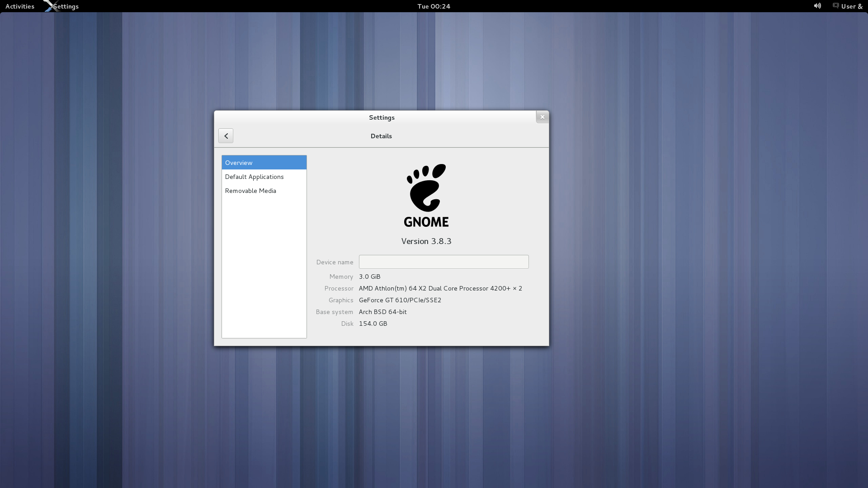Click the 154.0 GB disk value

pos(373,324)
